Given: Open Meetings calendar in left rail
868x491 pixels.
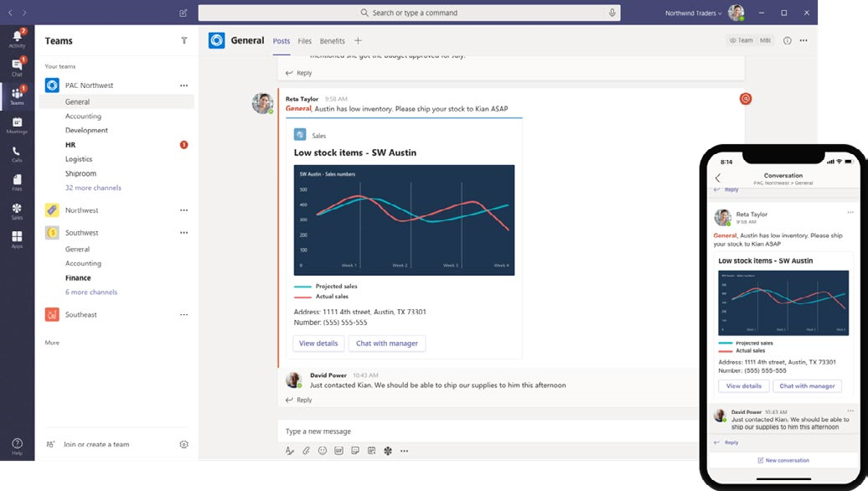Looking at the screenshot, I should point(17,125).
